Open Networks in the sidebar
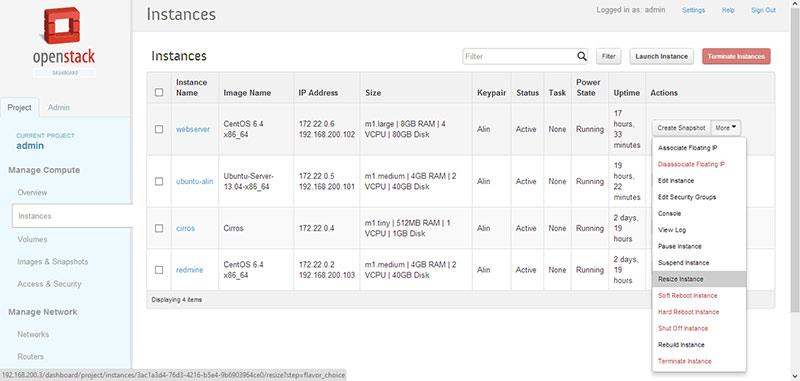 [x=33, y=334]
